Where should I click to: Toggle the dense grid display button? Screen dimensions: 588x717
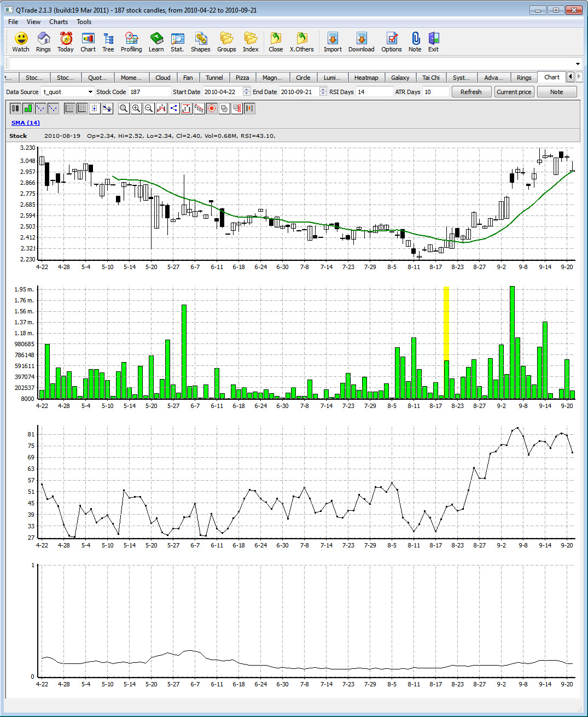point(81,108)
